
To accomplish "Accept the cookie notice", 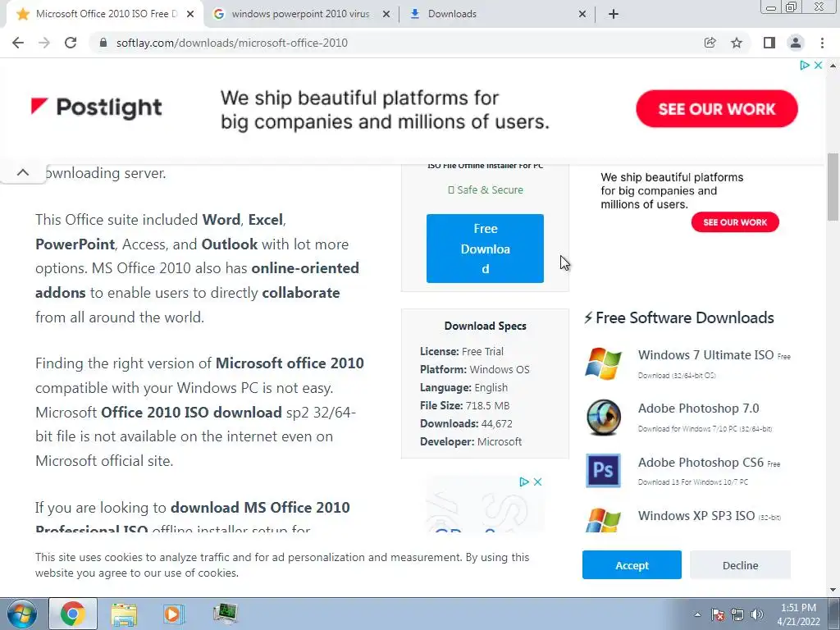I will point(632,565).
